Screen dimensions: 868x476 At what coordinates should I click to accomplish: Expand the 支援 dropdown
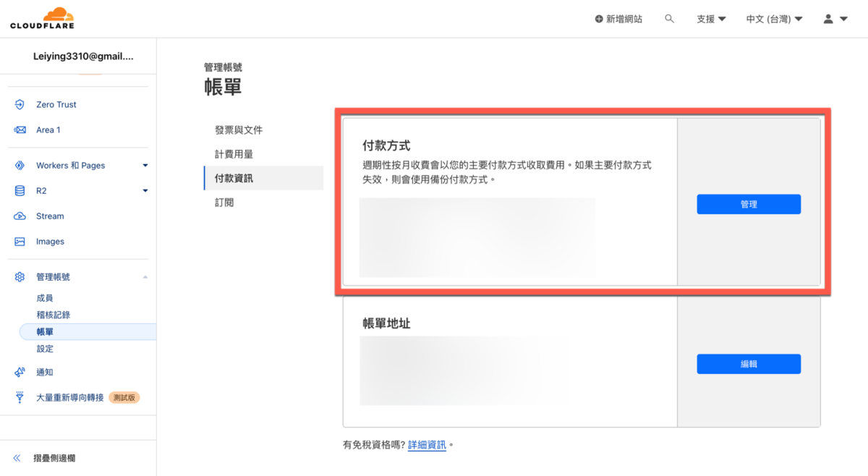click(711, 19)
